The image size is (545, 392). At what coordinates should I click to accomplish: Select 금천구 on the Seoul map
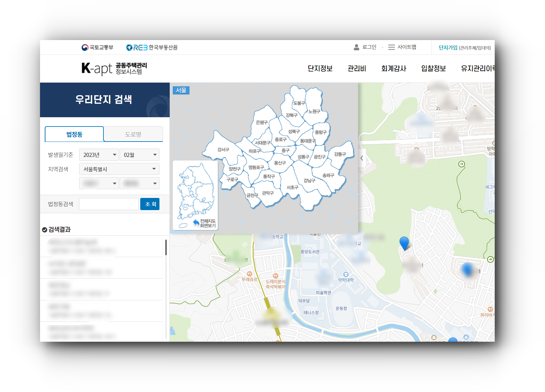click(252, 195)
